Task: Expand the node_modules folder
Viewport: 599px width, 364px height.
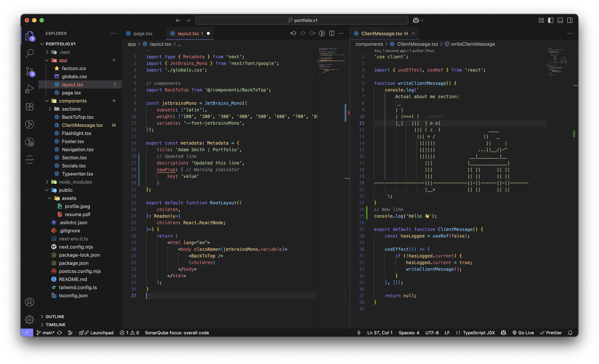Action: 47,182
